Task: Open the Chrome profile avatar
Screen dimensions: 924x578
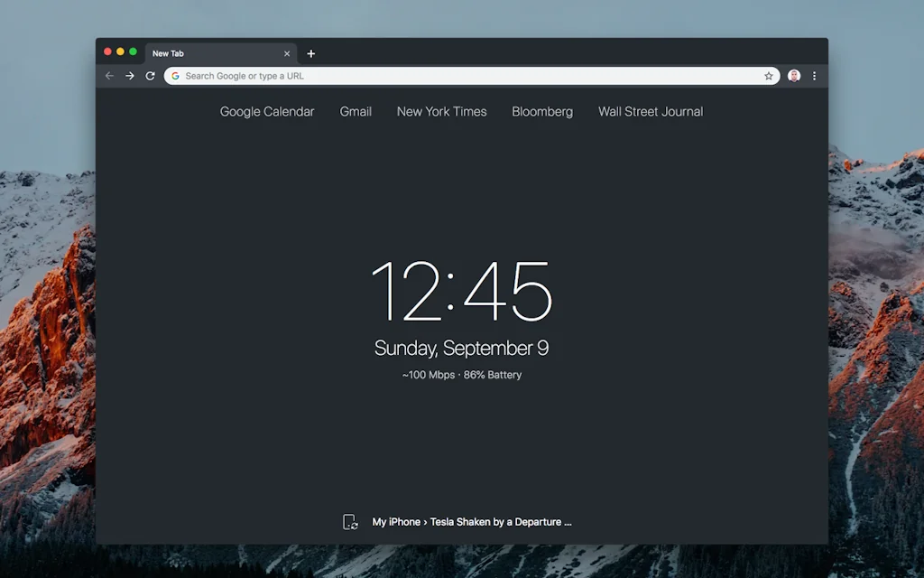Action: coord(793,76)
